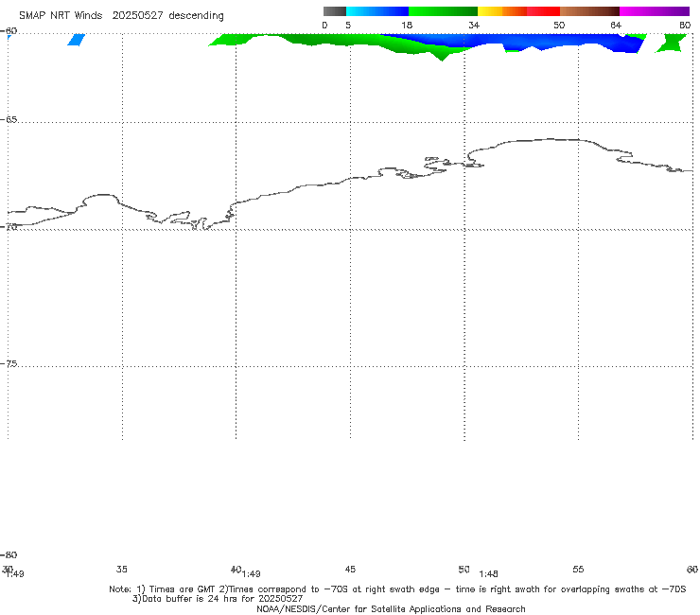
Task: Click the 'SMAP NRT Winds' title text
Action: tap(61, 15)
